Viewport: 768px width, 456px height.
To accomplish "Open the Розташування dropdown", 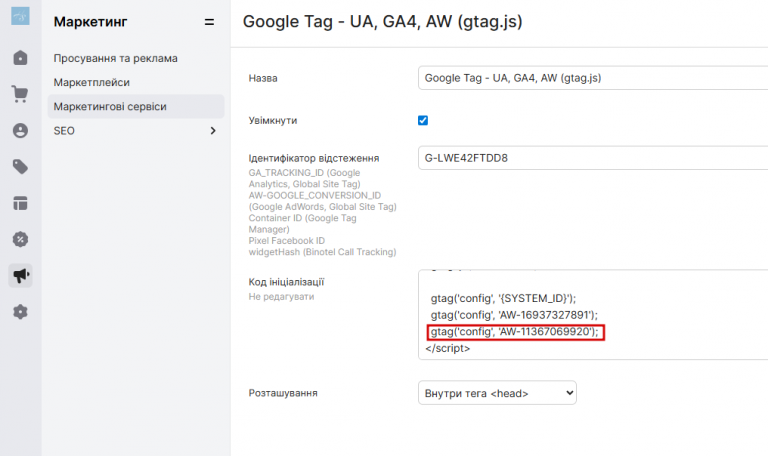I will click(x=497, y=393).
